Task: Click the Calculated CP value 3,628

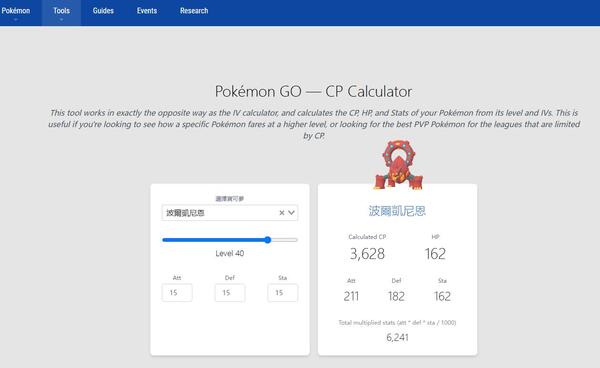Action: [x=367, y=254]
